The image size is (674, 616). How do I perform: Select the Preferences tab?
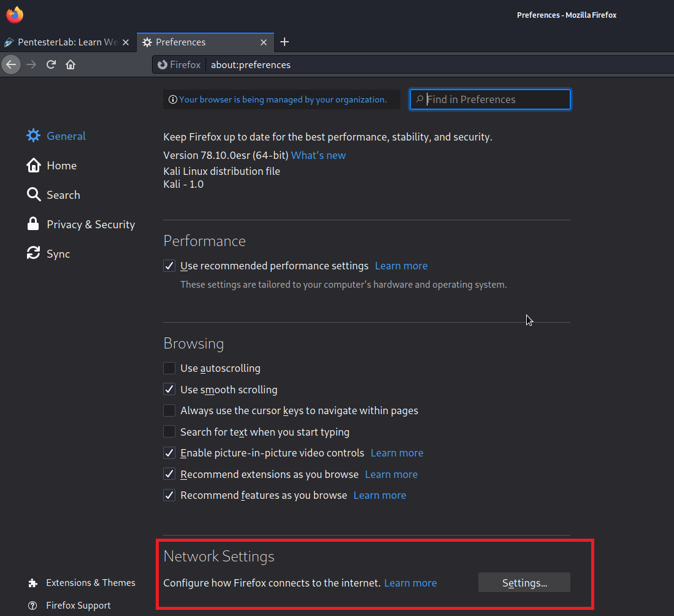tap(205, 42)
